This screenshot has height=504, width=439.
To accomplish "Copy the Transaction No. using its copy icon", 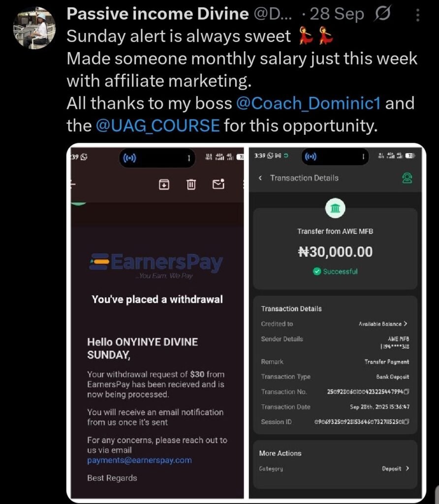I will click(x=407, y=392).
